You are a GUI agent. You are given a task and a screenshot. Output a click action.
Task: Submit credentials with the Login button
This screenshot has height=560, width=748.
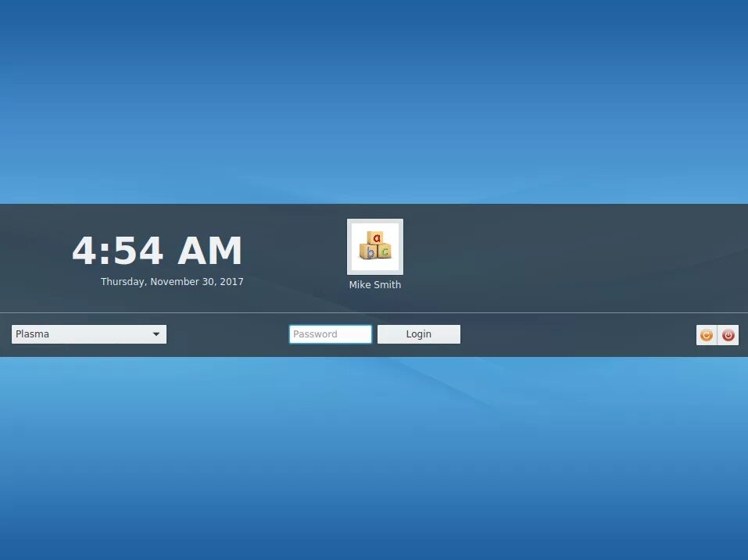pos(419,334)
